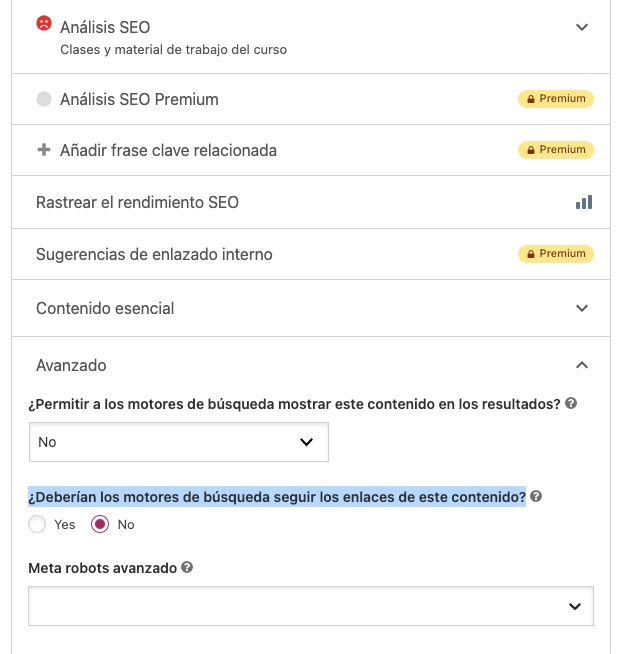Click Premium badge on Sugerencias de enlazado interno
Viewport: 619px width, 654px height.
pos(556,254)
